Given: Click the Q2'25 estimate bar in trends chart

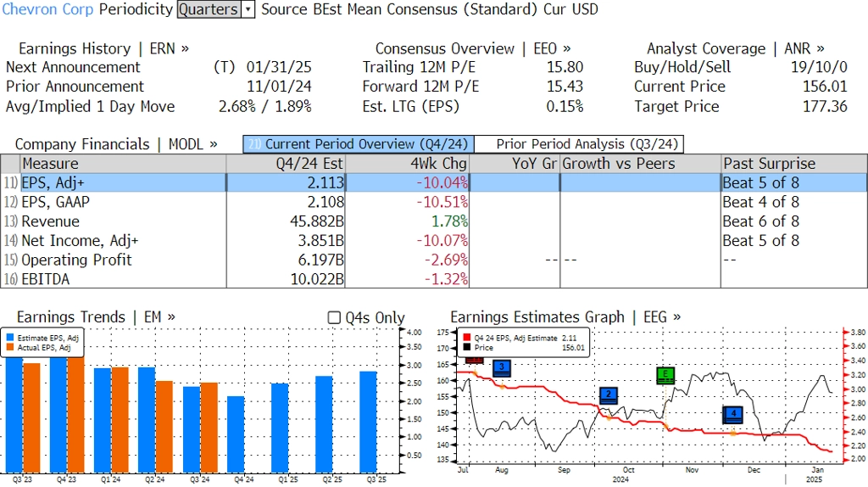Looking at the screenshot, I should (324, 424).
